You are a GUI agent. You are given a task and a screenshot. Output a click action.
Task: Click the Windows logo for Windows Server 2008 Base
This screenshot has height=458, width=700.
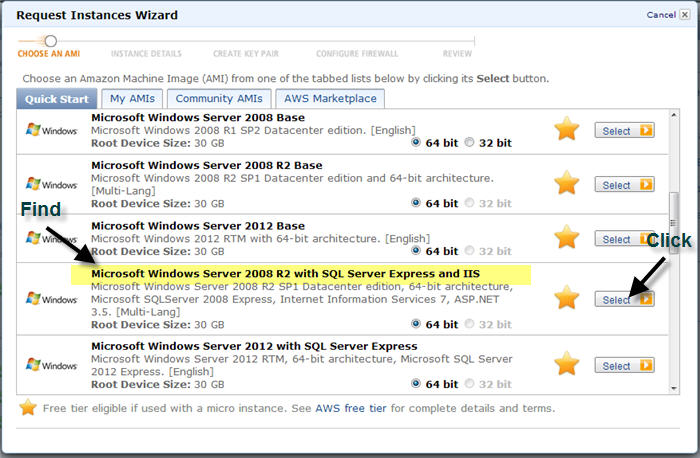(51, 130)
